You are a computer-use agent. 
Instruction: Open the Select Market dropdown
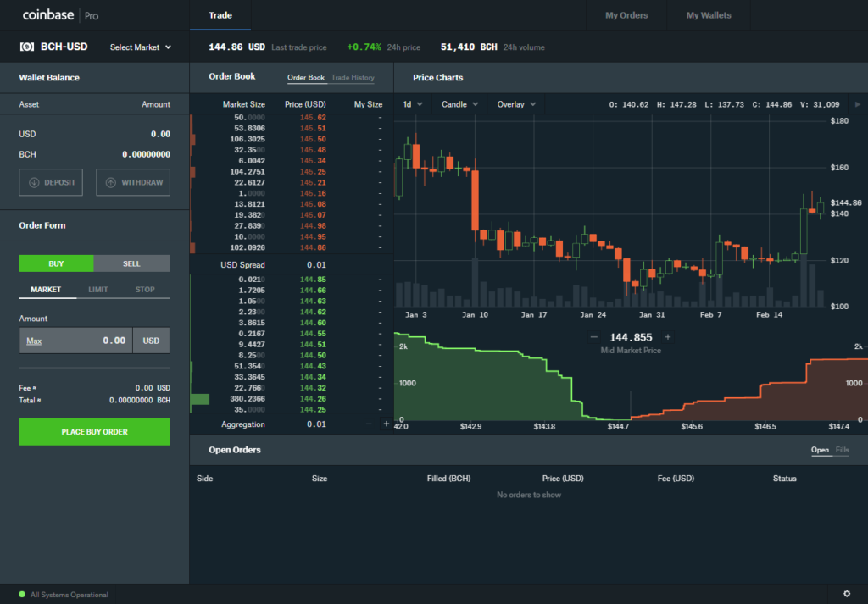pos(140,47)
